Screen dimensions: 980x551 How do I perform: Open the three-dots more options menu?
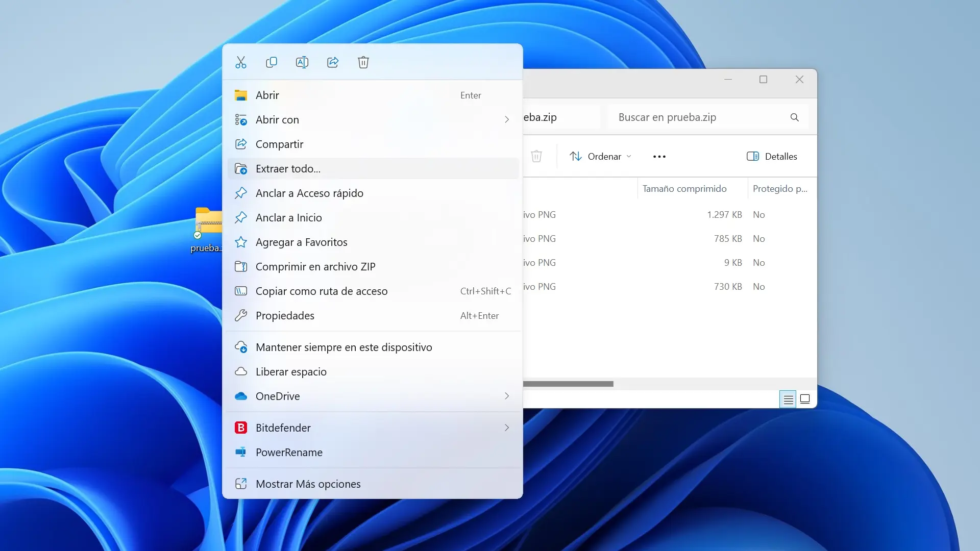tap(659, 157)
